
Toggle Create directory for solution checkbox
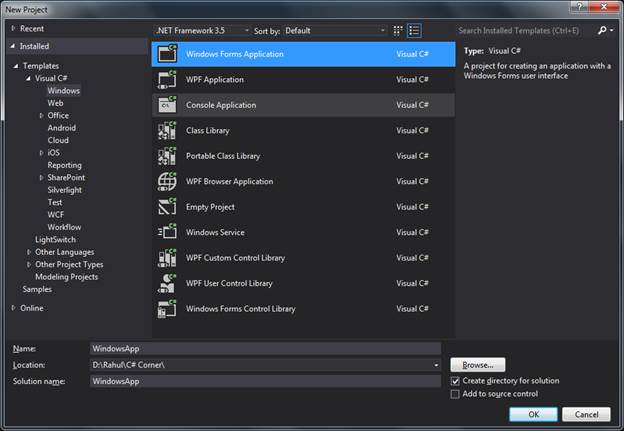[455, 381]
